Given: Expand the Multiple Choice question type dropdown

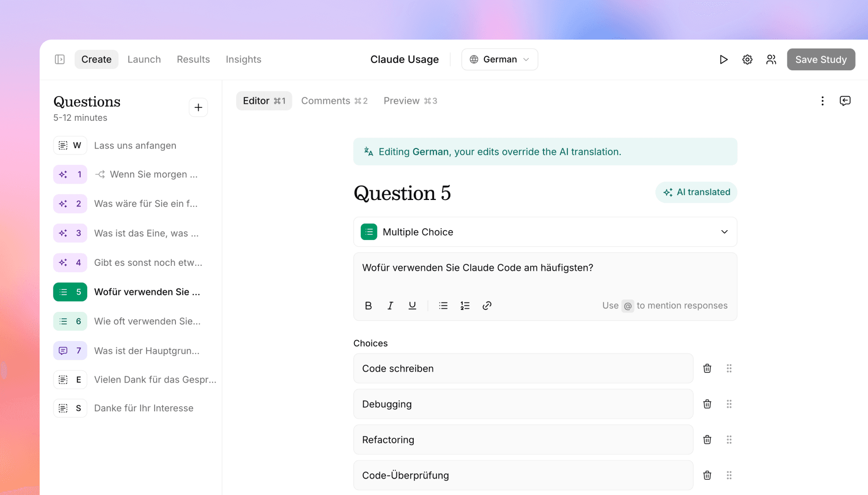Looking at the screenshot, I should pyautogui.click(x=545, y=232).
